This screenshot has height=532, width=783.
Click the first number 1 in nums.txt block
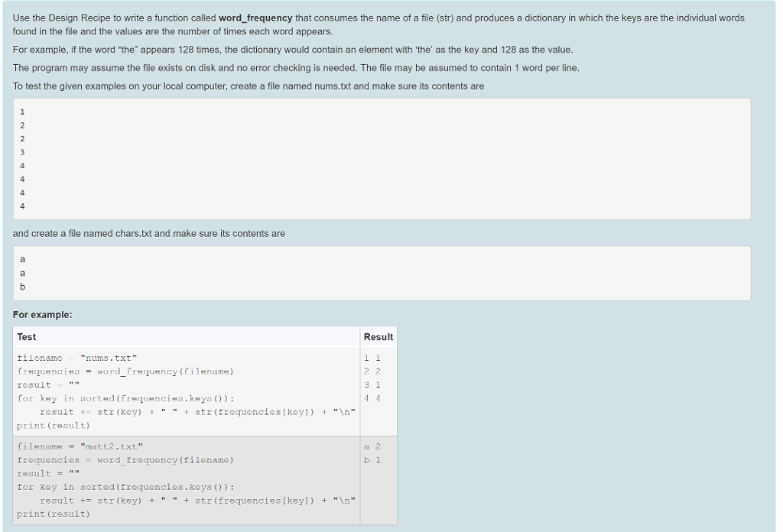tap(22, 112)
